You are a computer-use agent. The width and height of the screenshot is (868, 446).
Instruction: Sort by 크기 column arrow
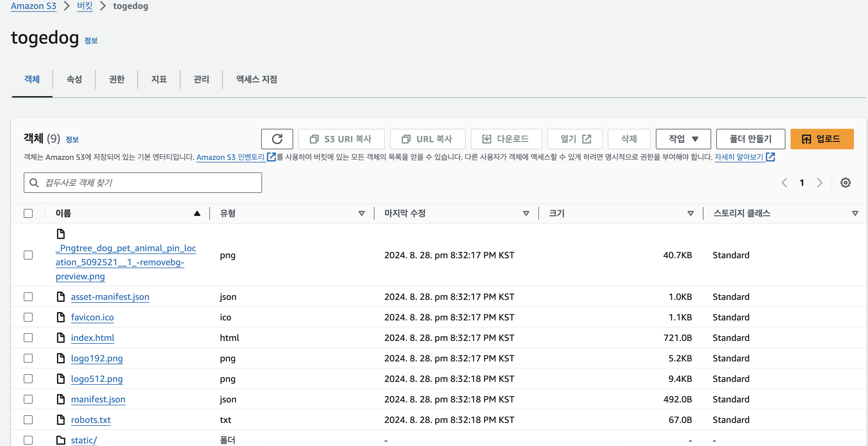[x=690, y=213]
